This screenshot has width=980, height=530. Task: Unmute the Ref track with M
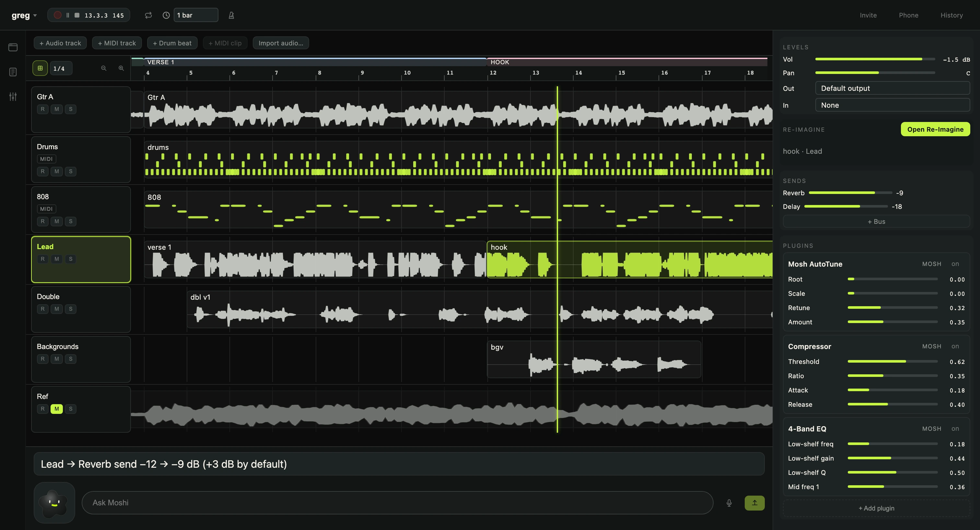coord(57,409)
